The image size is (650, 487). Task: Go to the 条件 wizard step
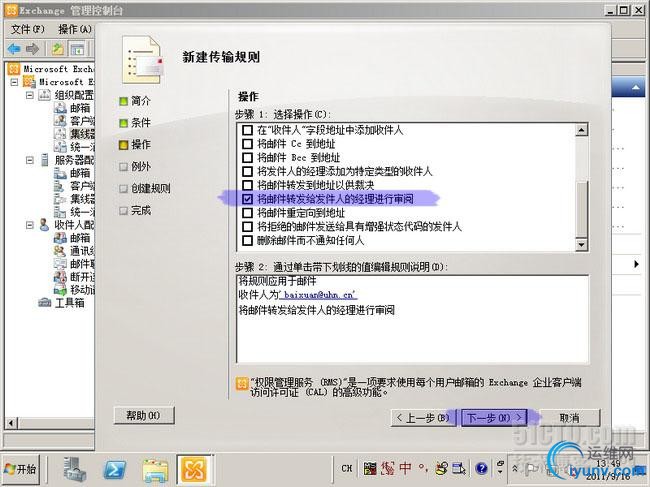pyautogui.click(x=136, y=123)
